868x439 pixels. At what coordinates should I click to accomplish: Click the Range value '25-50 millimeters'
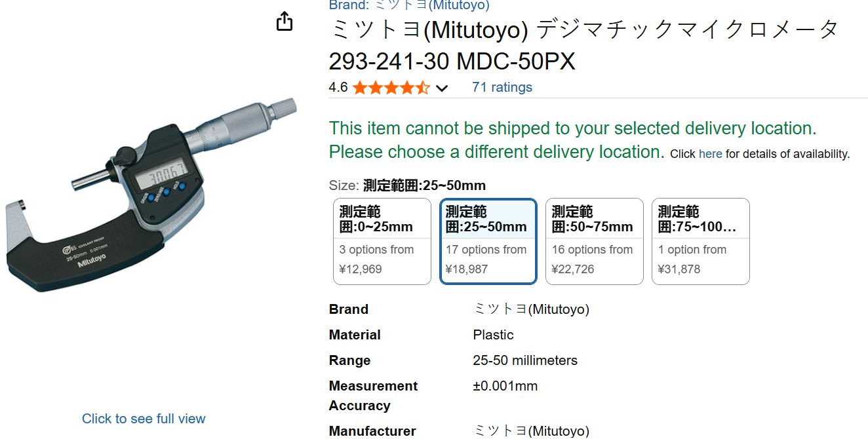coord(524,360)
